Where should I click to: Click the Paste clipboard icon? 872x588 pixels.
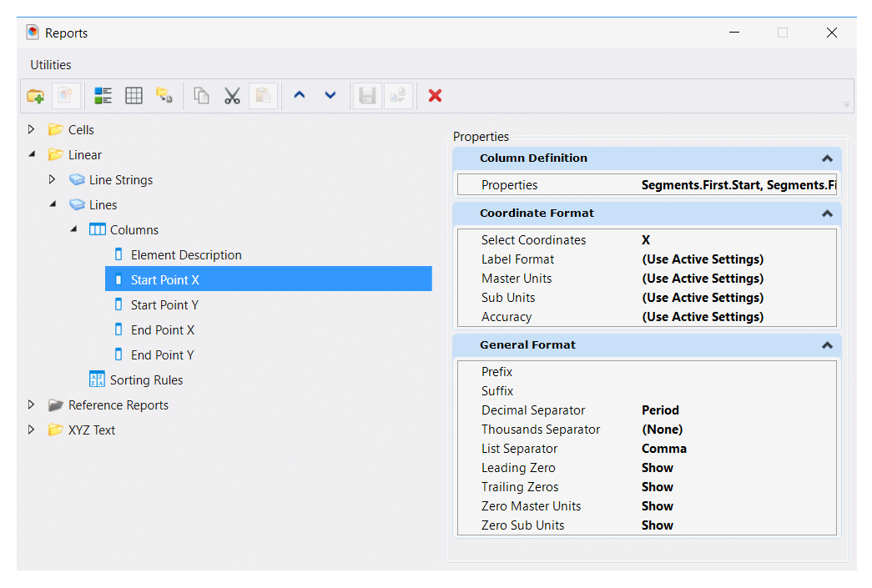263,96
